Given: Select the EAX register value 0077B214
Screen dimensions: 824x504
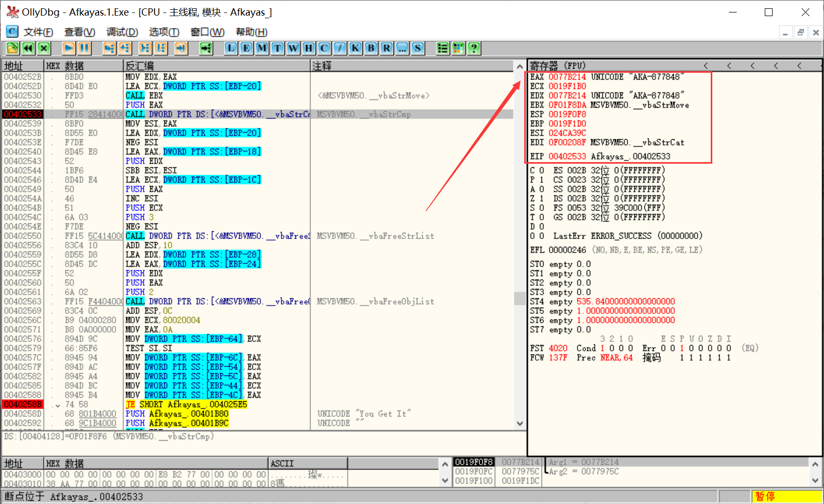Looking at the screenshot, I should coord(567,77).
